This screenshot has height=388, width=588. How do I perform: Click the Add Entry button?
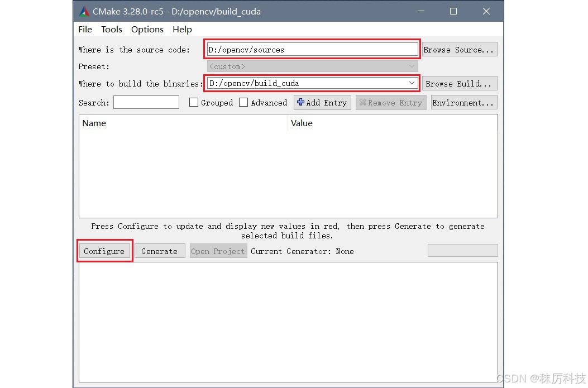coord(322,103)
